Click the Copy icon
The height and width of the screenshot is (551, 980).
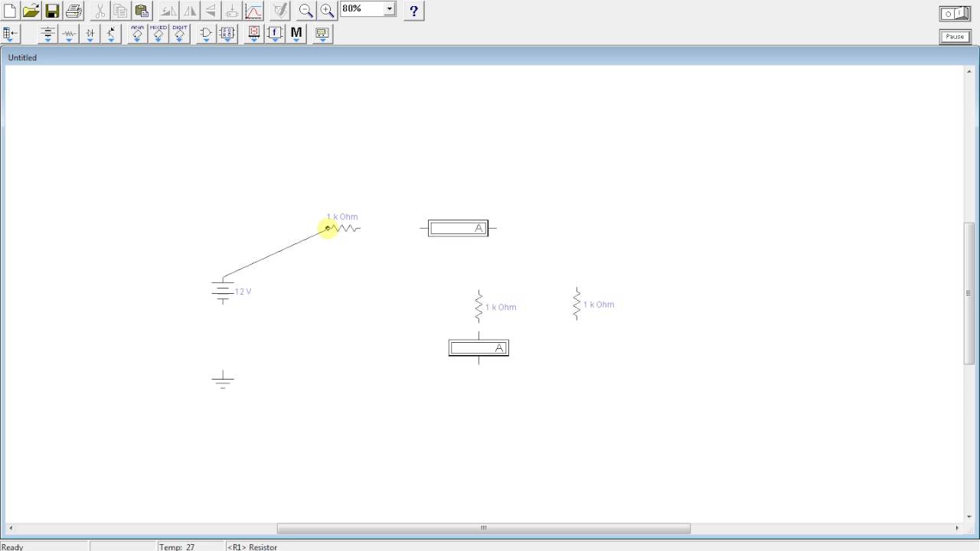click(121, 11)
